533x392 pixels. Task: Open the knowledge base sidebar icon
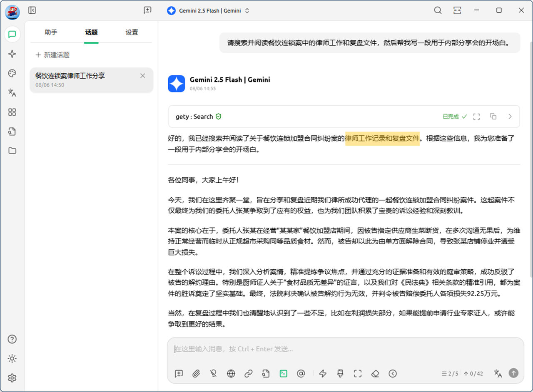click(x=12, y=131)
